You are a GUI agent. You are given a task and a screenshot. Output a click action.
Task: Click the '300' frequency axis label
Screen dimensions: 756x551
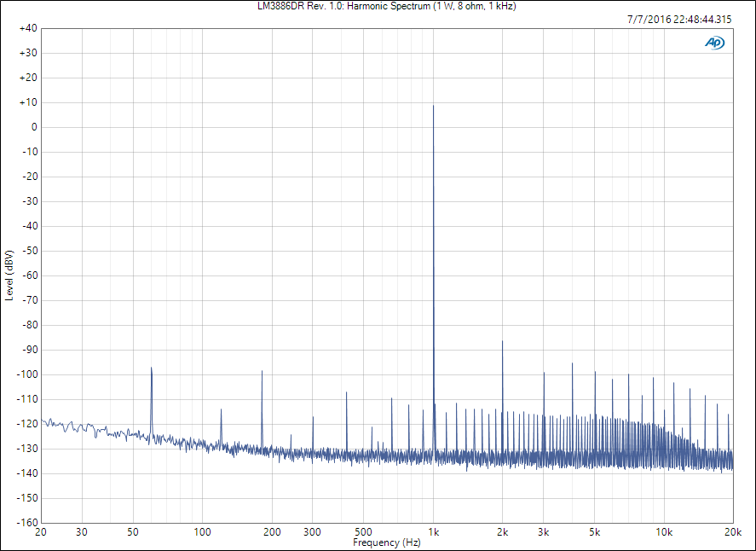pyautogui.click(x=313, y=532)
